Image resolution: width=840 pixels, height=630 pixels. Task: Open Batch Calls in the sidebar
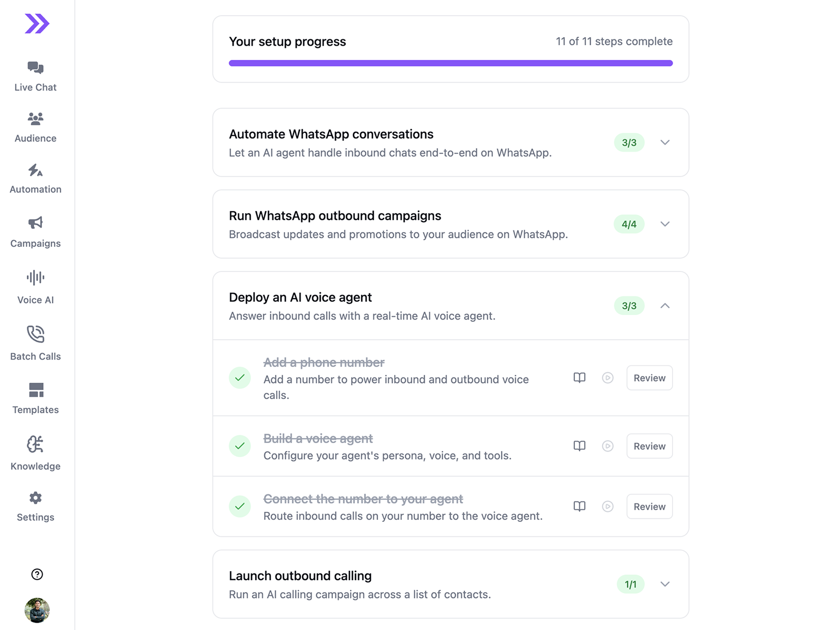coord(35,343)
